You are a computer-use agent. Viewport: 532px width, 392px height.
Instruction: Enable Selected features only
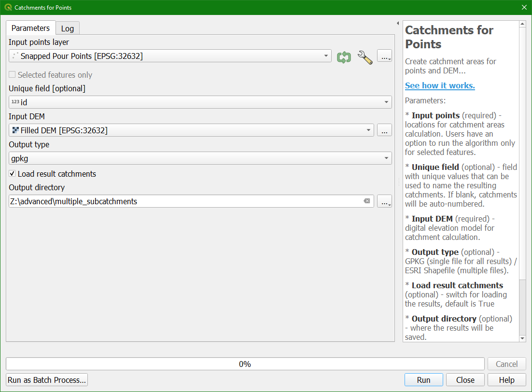(x=12, y=74)
